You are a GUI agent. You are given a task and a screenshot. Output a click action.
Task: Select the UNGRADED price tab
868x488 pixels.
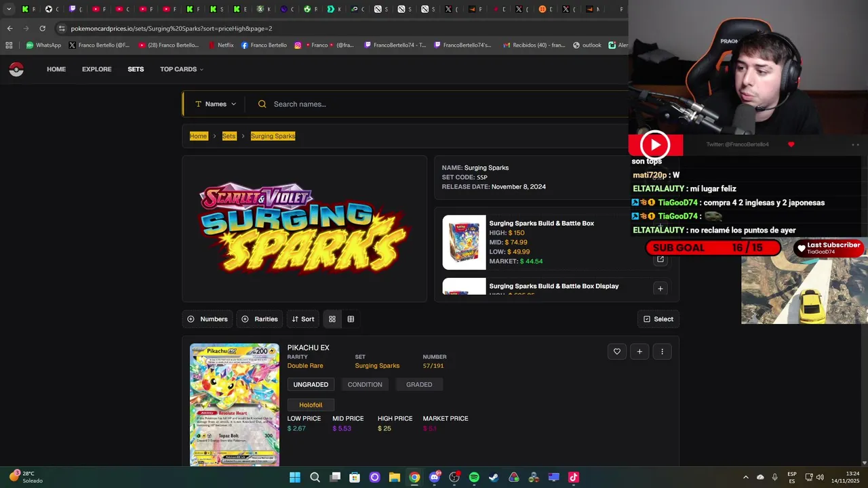(x=311, y=384)
